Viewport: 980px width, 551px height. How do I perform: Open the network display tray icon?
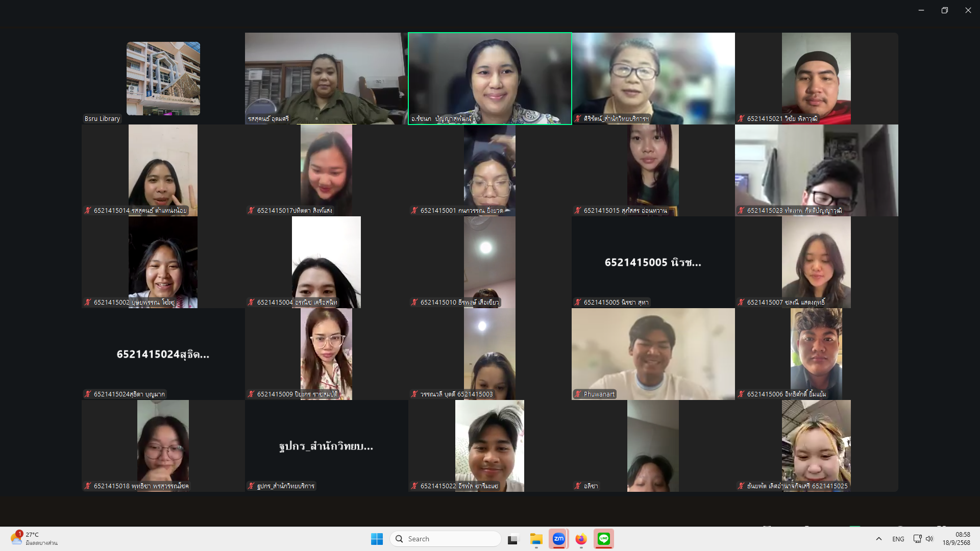[x=917, y=539]
